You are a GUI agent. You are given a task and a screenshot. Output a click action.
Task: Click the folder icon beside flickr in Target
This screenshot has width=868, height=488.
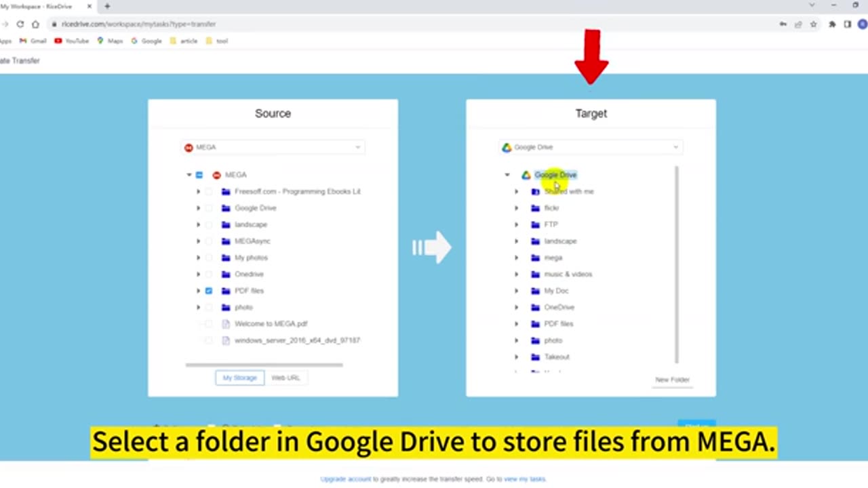(535, 208)
